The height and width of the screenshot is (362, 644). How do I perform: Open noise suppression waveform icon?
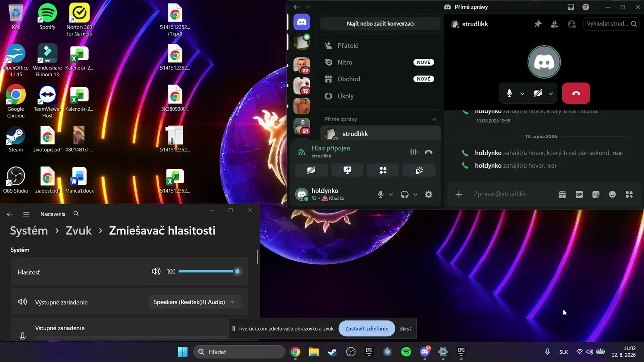(x=413, y=152)
